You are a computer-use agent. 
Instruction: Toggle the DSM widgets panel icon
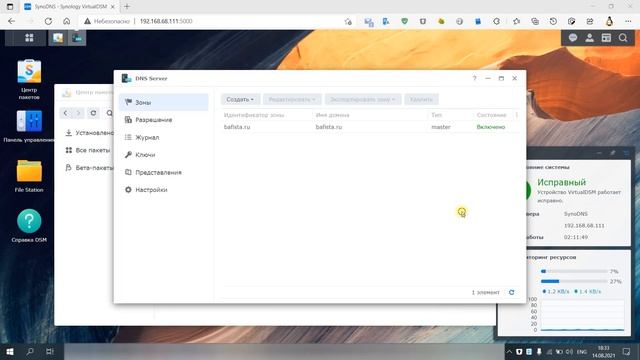coord(606,38)
